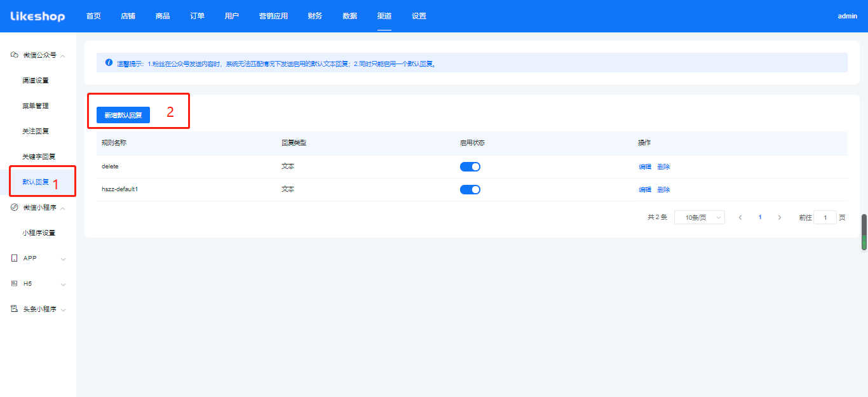This screenshot has height=397, width=868.
Task: Edit the delete rule
Action: (x=645, y=167)
